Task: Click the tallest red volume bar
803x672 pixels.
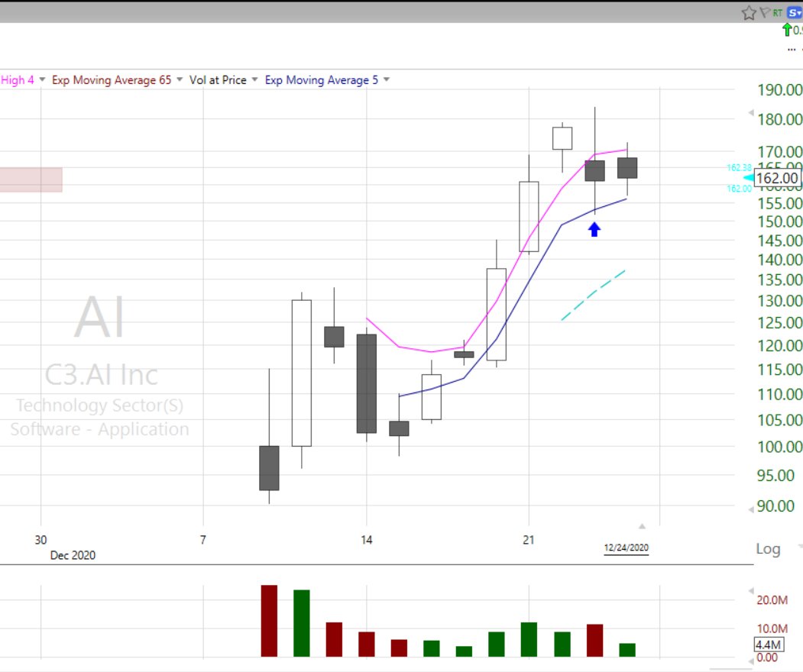Action: tap(269, 620)
